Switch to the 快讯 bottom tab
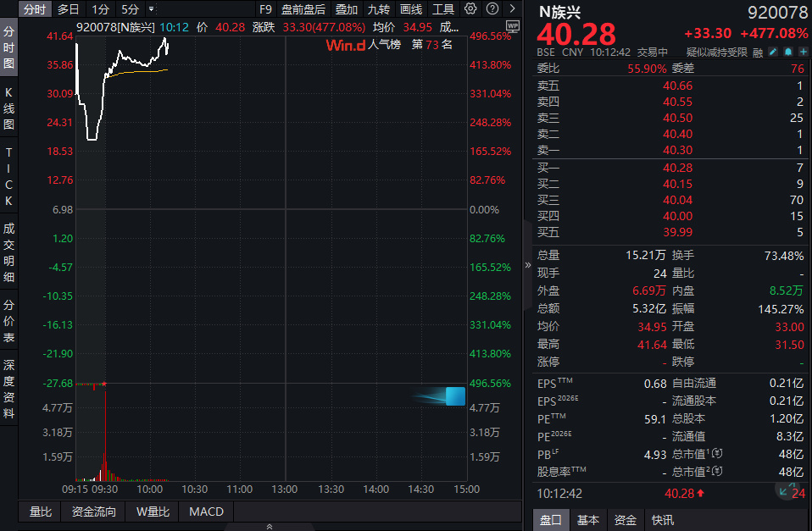This screenshot has height=531, width=812. coord(662,520)
